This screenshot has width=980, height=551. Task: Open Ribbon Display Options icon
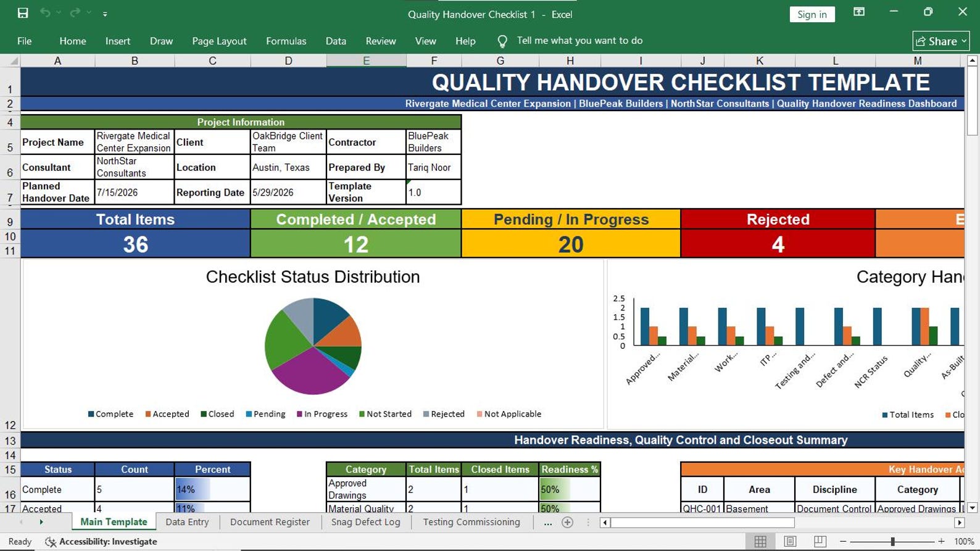[858, 12]
